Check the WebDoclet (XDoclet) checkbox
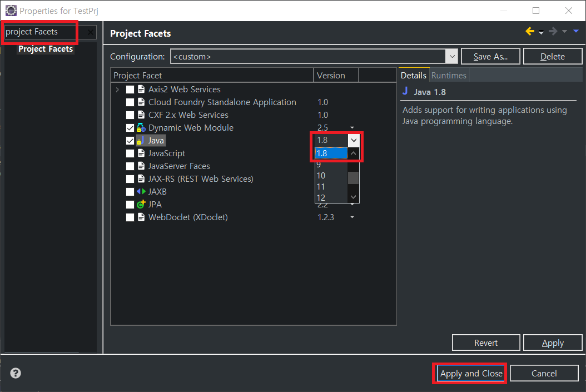The image size is (586, 392). click(130, 217)
